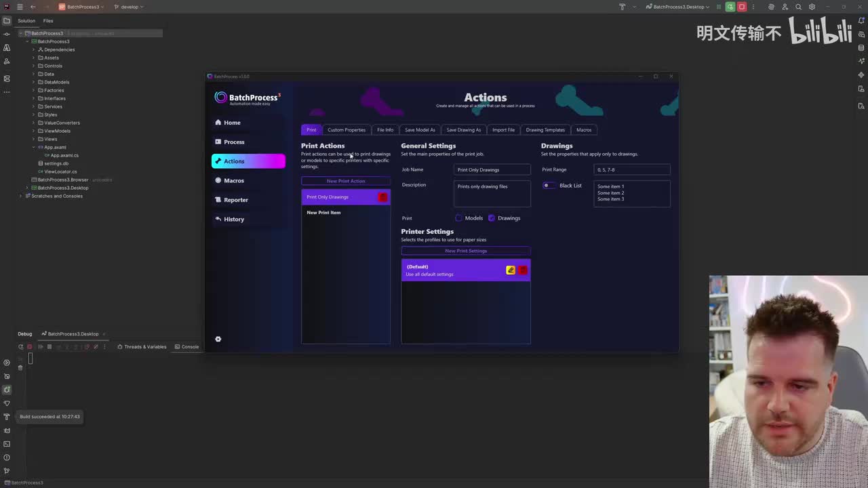Viewport: 868px width, 488px height.
Task: Open the Debug tool window bug icon
Action: click(7, 390)
